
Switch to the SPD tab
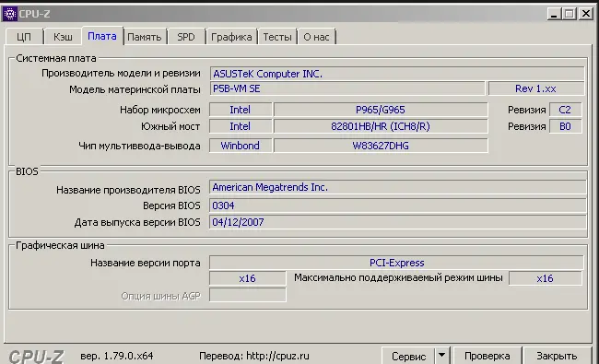[x=186, y=37]
